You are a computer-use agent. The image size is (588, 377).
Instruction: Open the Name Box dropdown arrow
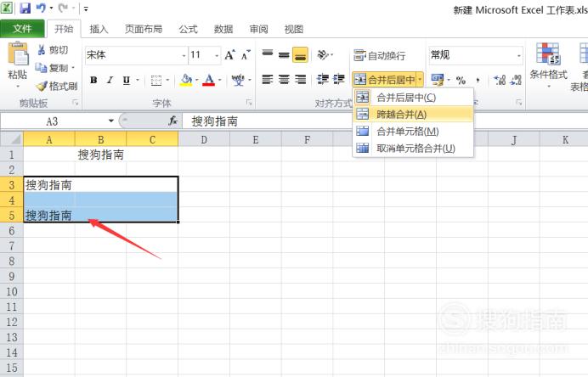(x=111, y=121)
